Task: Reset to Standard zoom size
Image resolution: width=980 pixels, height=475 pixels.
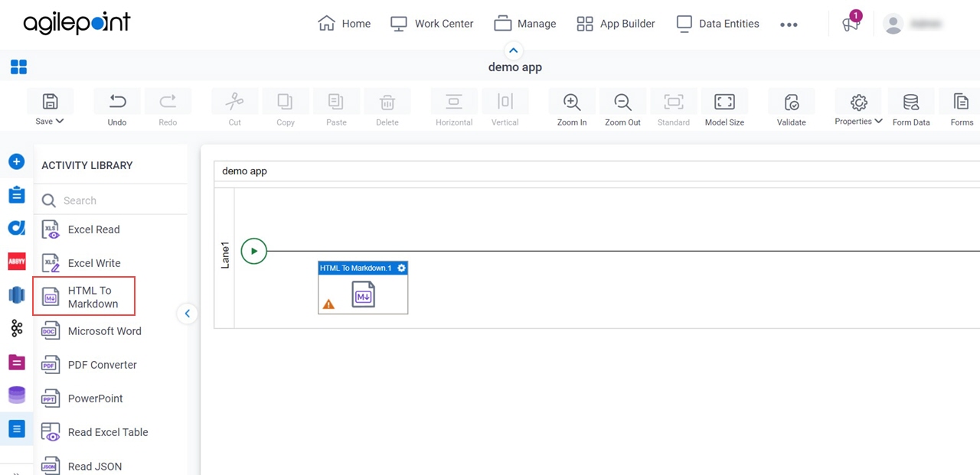Action: tap(674, 102)
